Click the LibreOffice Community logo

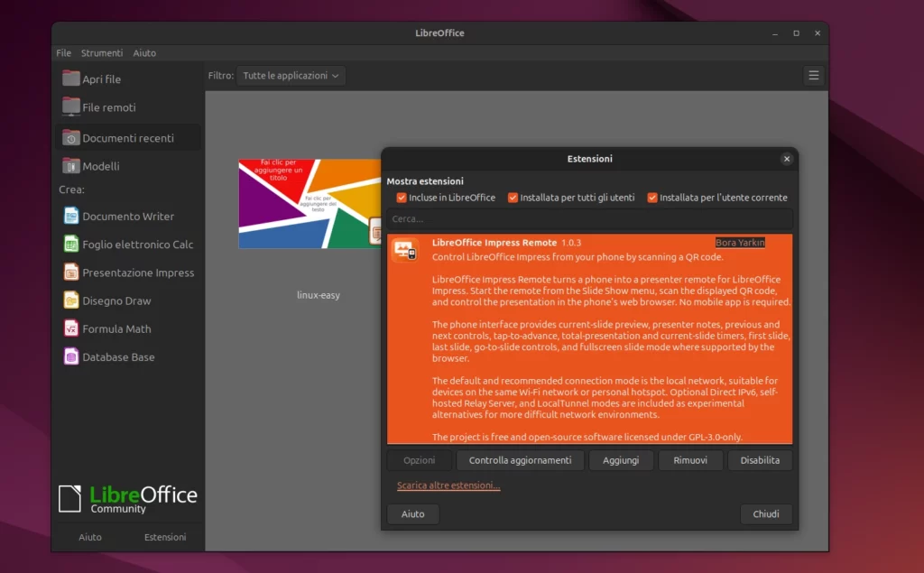(128, 499)
